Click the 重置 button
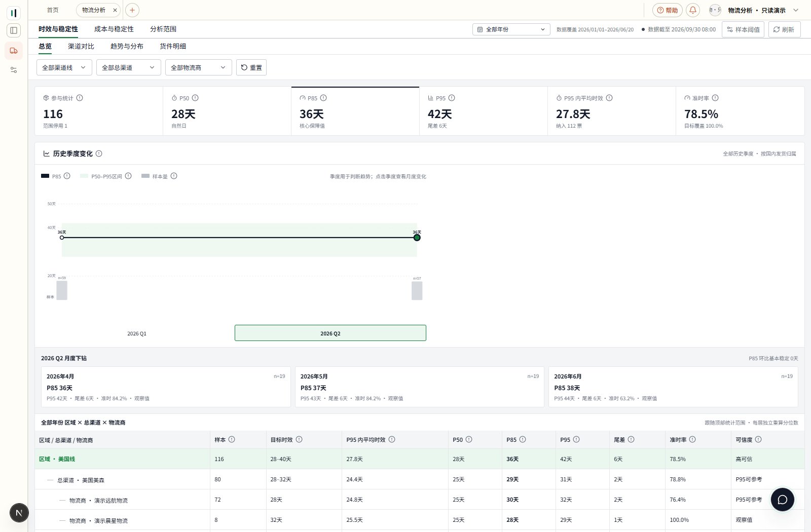This screenshot has height=532, width=811. (251, 67)
